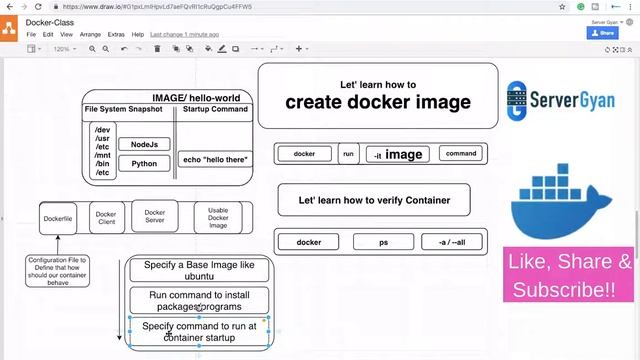Reload the browser page
Screen dimensions: 640x360
click(38, 7)
